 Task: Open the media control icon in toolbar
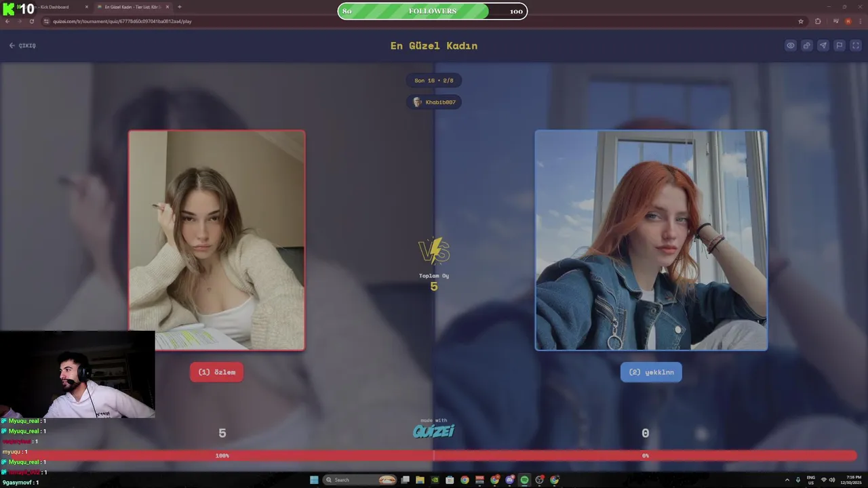[835, 21]
